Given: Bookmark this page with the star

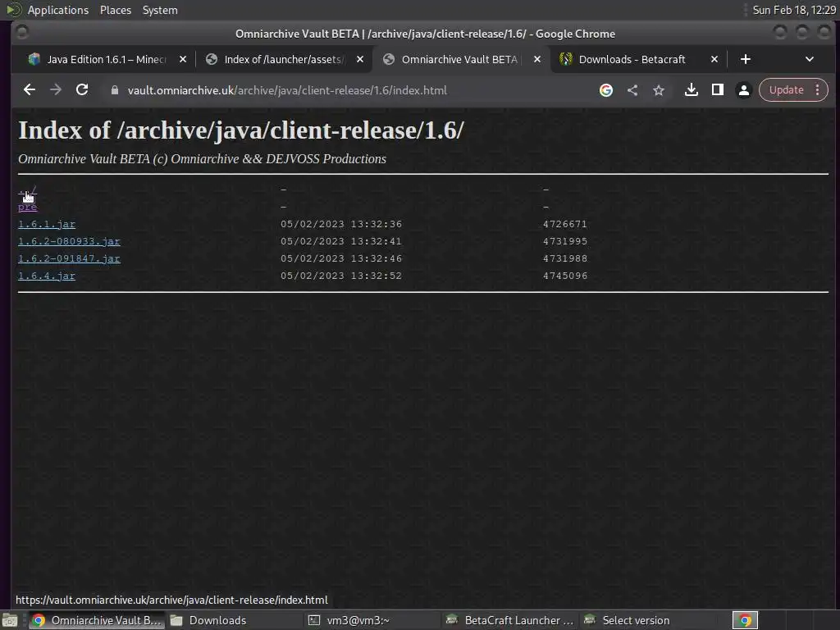Looking at the screenshot, I should pyautogui.click(x=659, y=90).
